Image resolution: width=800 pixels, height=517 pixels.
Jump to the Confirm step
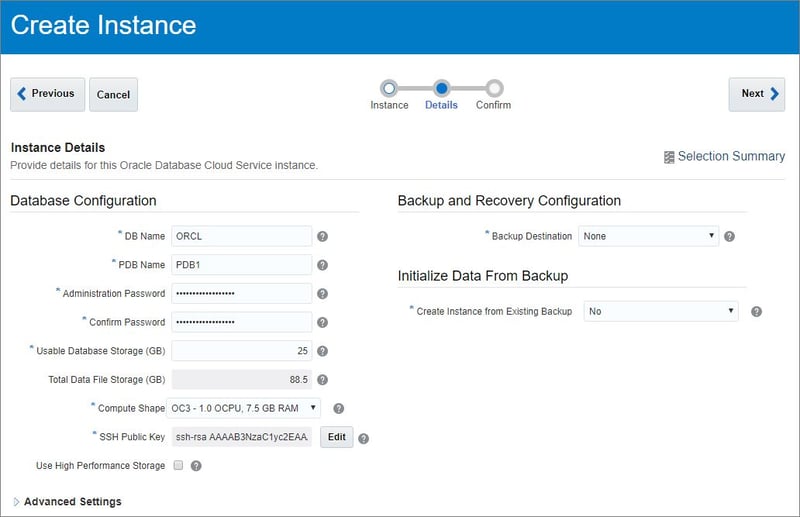click(494, 89)
